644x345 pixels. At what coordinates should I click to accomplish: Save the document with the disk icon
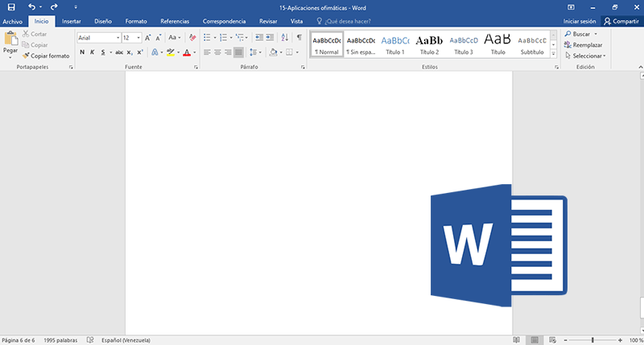[11, 7]
